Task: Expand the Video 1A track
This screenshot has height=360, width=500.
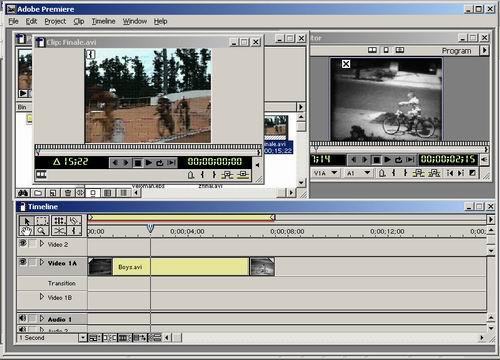Action: [x=42, y=262]
